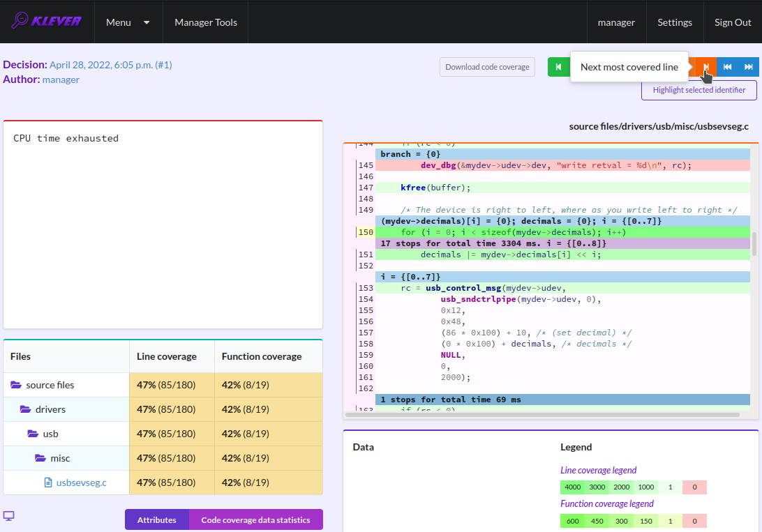Collapse the source files tree row
The image size is (762, 532).
(x=66, y=385)
